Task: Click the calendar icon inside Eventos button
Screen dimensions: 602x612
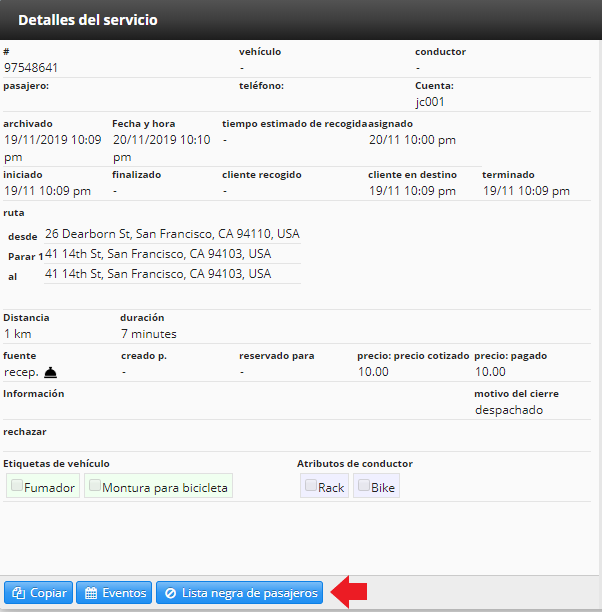Action: point(91,593)
